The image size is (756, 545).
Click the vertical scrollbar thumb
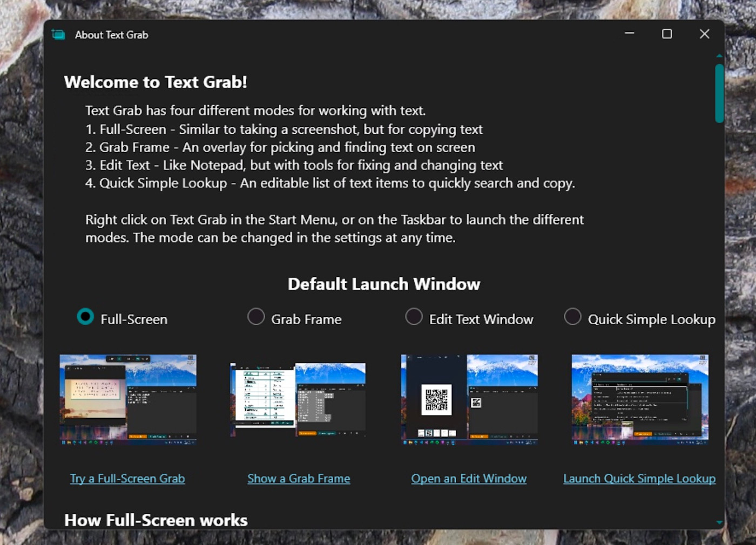click(719, 93)
